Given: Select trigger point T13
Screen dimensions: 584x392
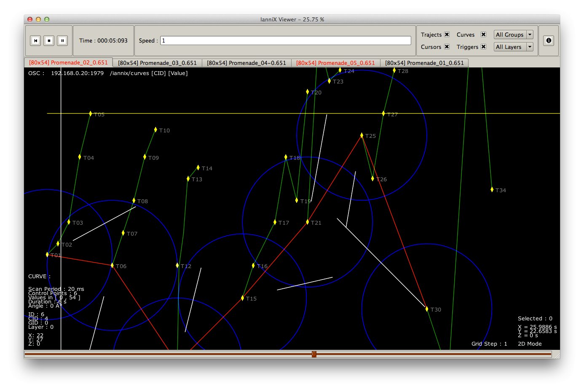Looking at the screenshot, I should (188, 179).
